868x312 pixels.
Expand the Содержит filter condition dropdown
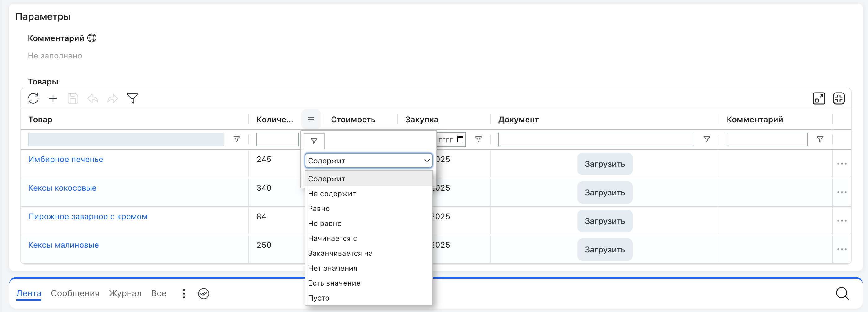pyautogui.click(x=369, y=161)
